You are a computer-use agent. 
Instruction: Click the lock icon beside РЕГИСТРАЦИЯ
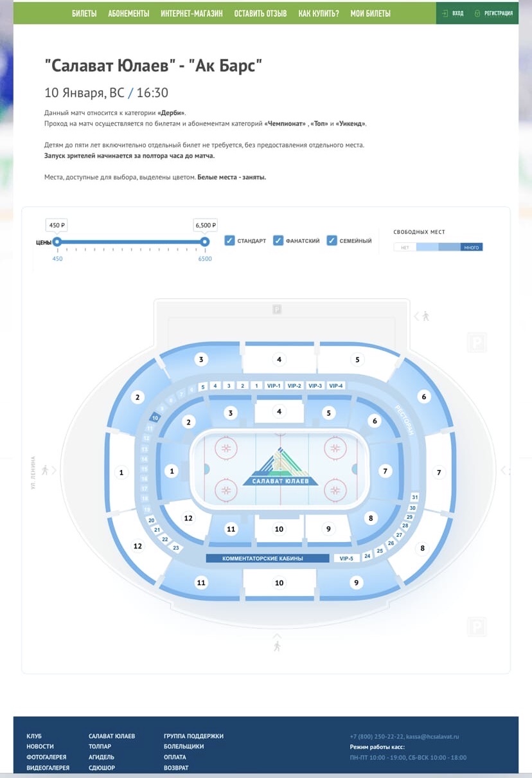(x=477, y=13)
